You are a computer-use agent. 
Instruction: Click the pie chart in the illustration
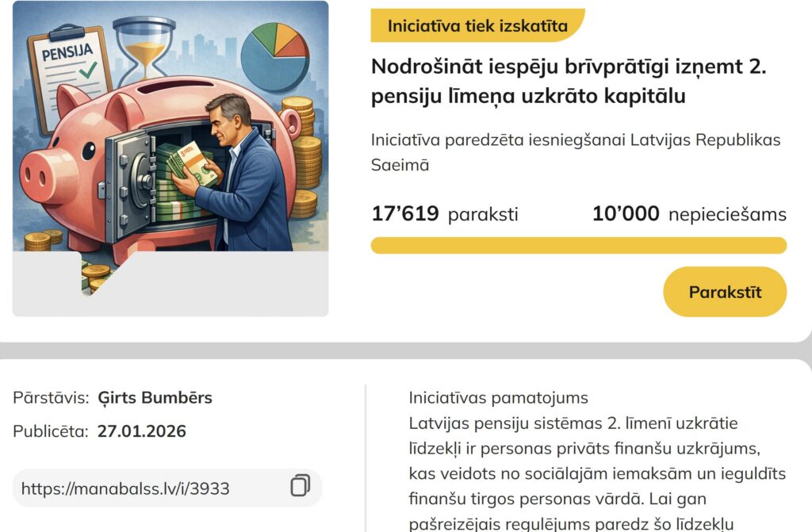[274, 55]
